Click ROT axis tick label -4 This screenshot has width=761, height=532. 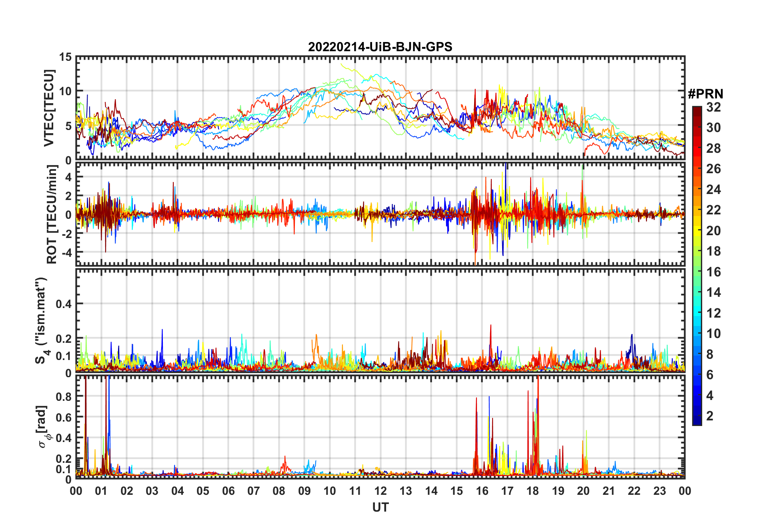click(x=67, y=253)
